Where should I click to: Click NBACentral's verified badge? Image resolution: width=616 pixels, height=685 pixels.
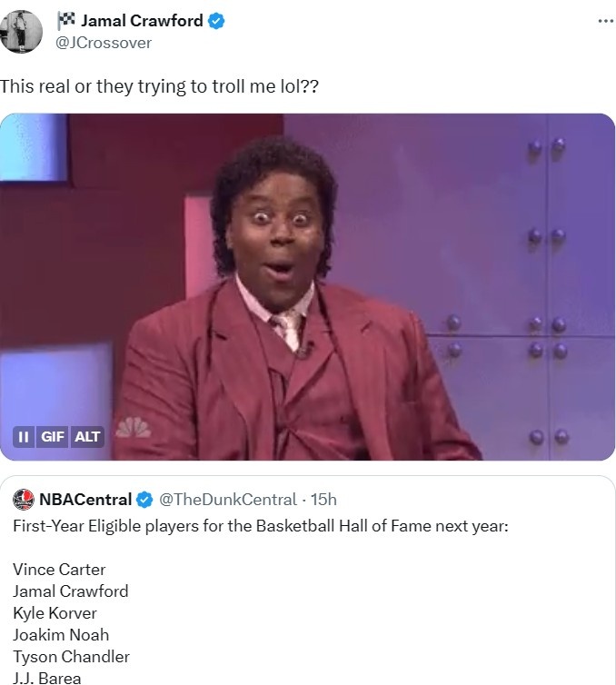tap(144, 500)
